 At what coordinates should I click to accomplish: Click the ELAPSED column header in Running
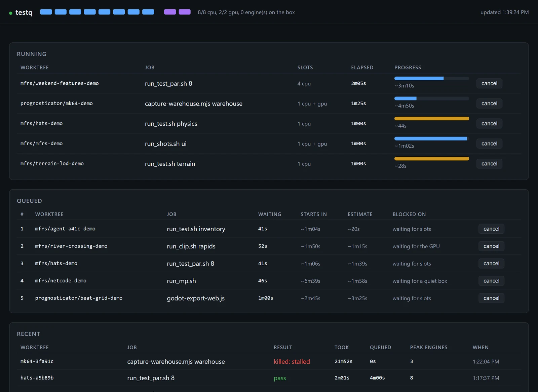pyautogui.click(x=362, y=68)
